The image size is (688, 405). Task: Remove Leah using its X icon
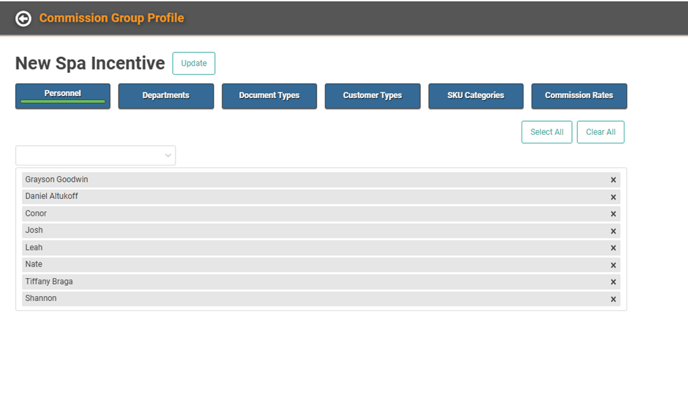[x=613, y=248]
